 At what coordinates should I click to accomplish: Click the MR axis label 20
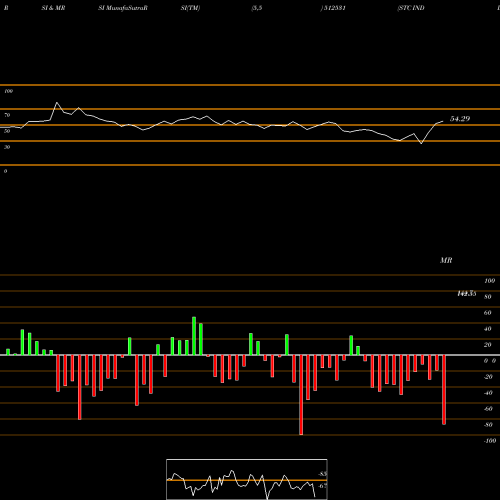coord(488,345)
